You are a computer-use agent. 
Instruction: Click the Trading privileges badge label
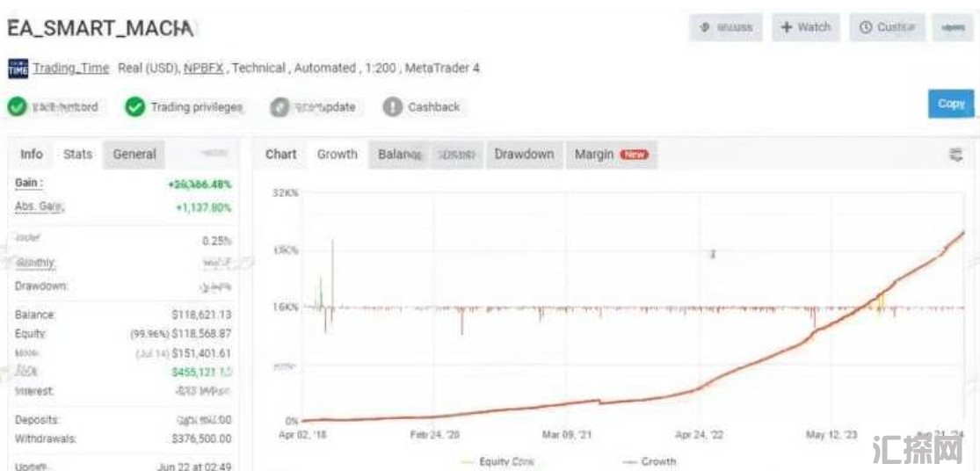[x=196, y=107]
